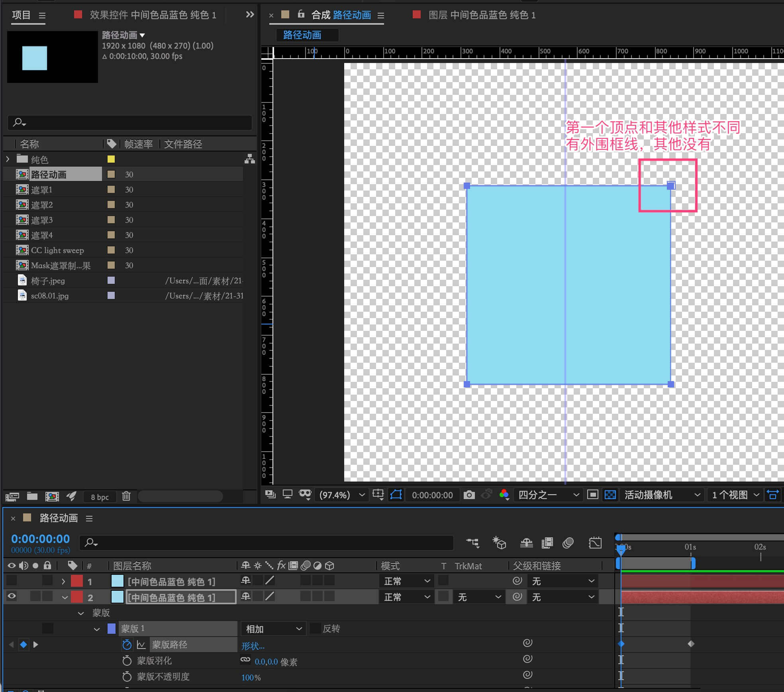
Task: Open the 相加 mask mode dropdown
Action: 273,629
